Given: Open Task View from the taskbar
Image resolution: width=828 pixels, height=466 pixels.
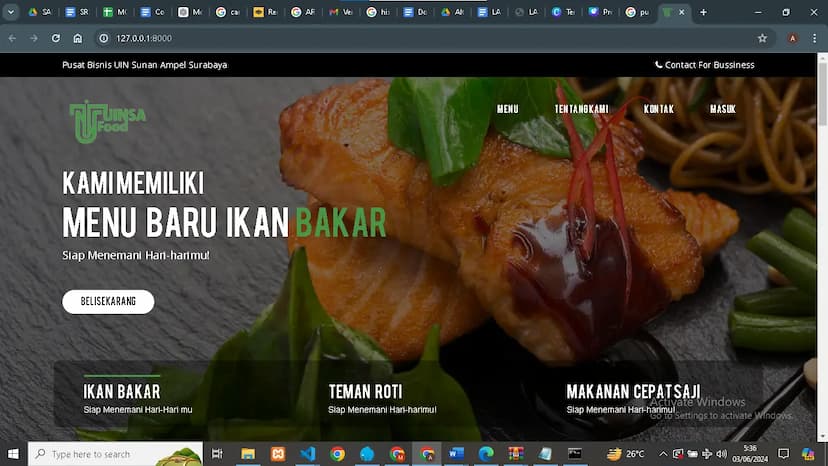Looking at the screenshot, I should 217,454.
